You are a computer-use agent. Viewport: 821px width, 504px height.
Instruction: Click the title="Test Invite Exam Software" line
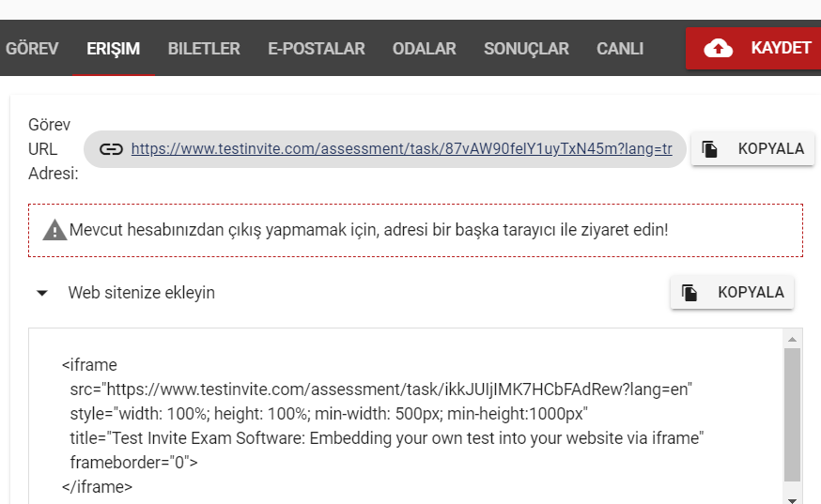[x=387, y=438]
